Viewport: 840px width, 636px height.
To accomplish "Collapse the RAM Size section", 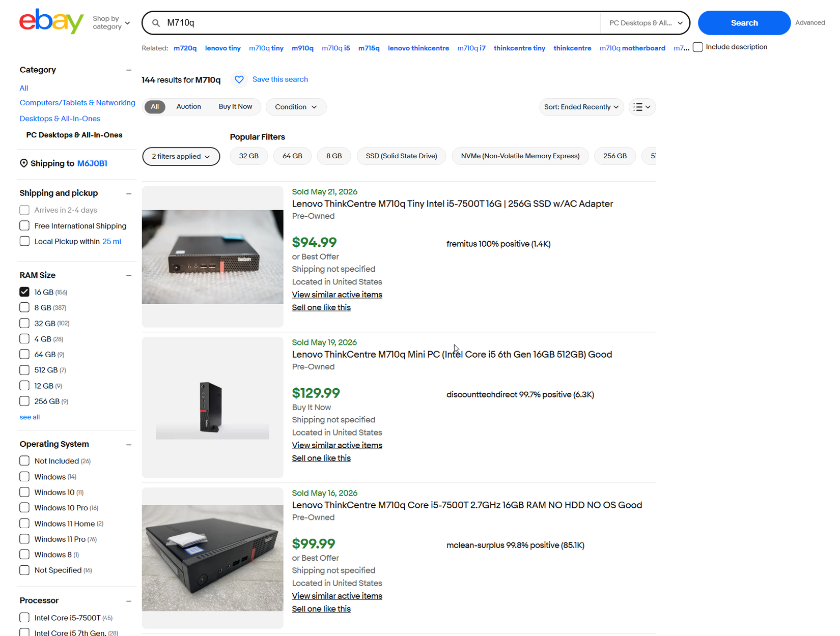I will point(129,275).
